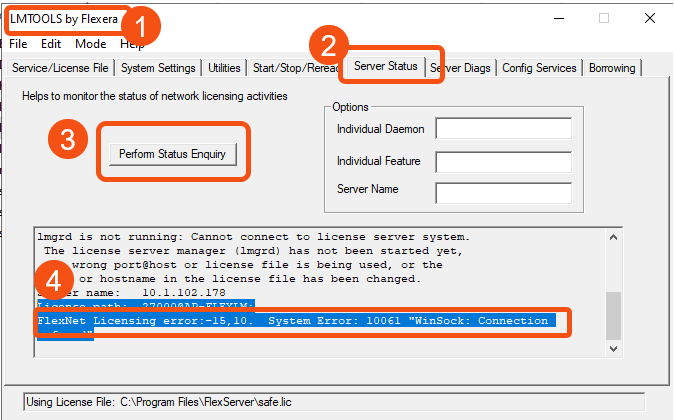Open the Start/Stop/Reread tab
674x420 pixels.
click(295, 68)
